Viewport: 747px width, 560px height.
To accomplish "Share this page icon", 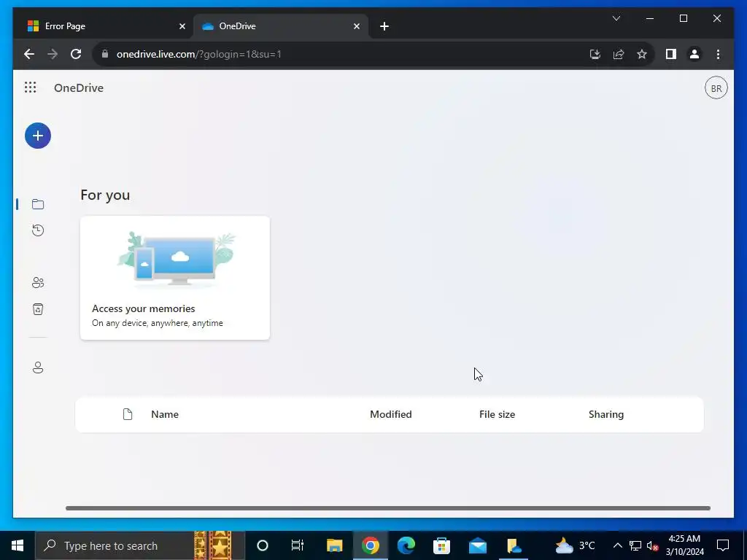I will click(619, 54).
